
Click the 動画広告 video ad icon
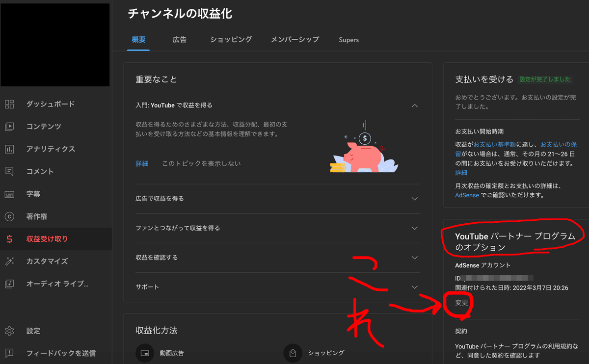point(144,353)
